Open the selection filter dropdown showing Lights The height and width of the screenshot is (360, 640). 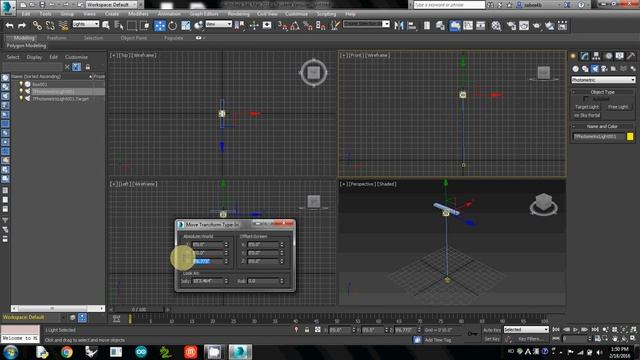(x=86, y=24)
